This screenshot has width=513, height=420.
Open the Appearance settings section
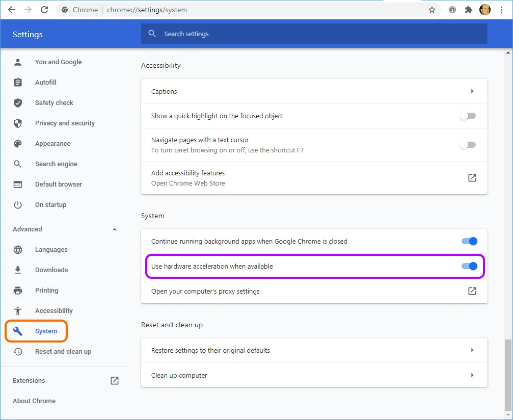click(52, 143)
